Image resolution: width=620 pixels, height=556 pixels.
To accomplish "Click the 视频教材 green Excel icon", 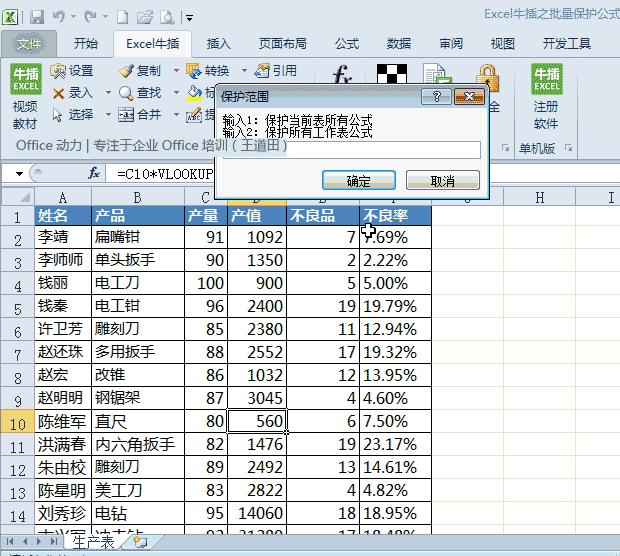I will [x=26, y=79].
